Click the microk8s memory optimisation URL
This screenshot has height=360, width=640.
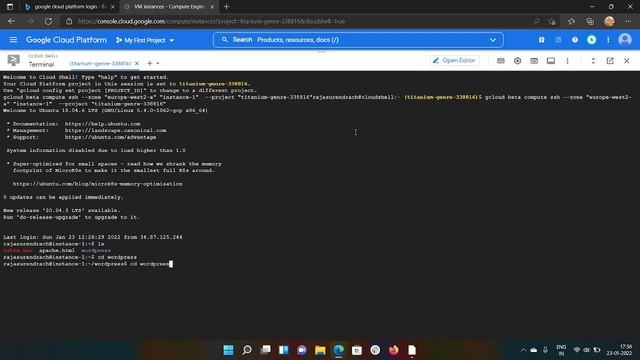point(98,184)
